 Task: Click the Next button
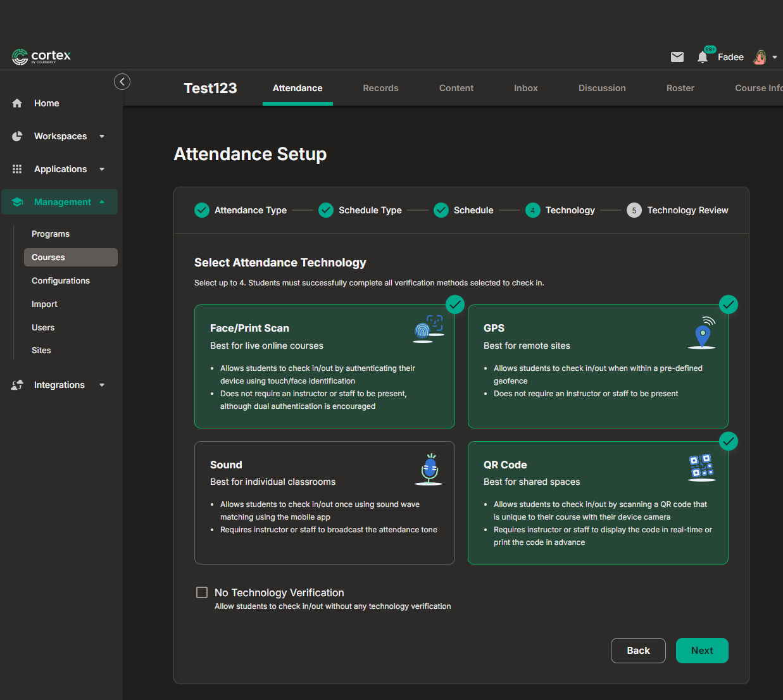[x=702, y=651]
